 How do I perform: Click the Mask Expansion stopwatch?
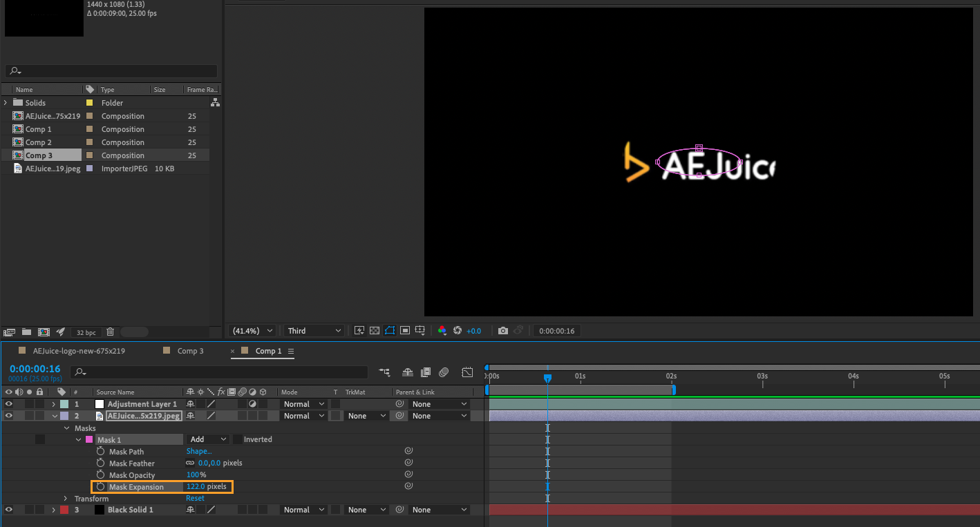point(101,487)
